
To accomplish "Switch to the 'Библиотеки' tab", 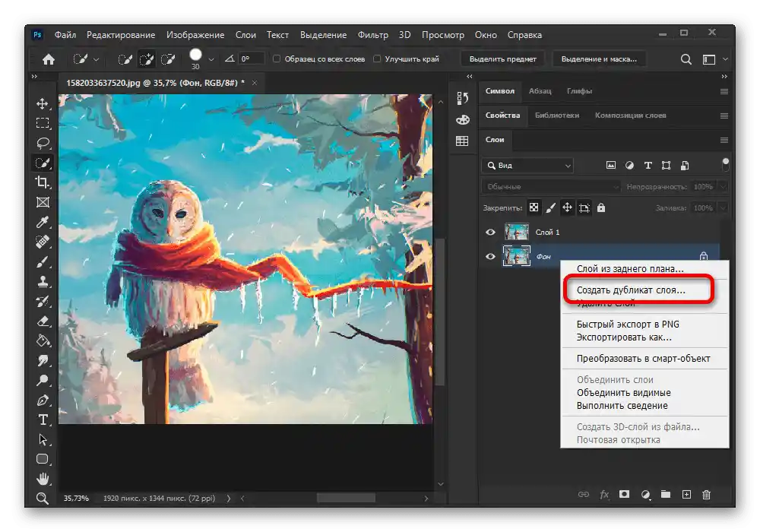I will (556, 116).
